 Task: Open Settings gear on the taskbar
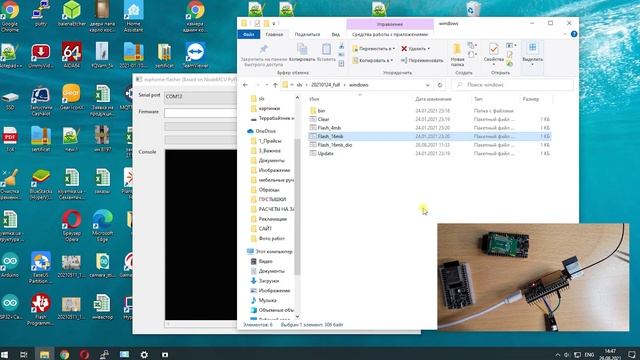pos(144,355)
